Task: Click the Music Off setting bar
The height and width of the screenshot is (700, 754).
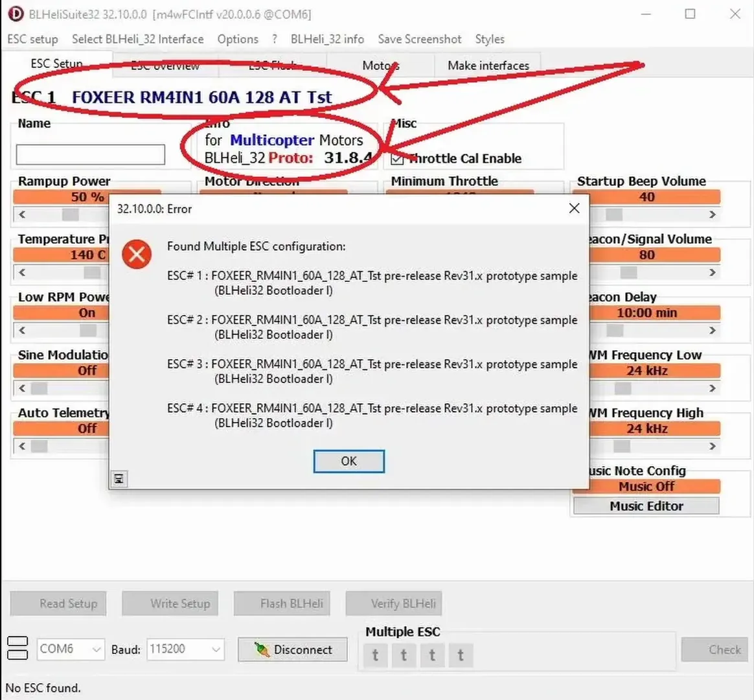Action: point(646,486)
